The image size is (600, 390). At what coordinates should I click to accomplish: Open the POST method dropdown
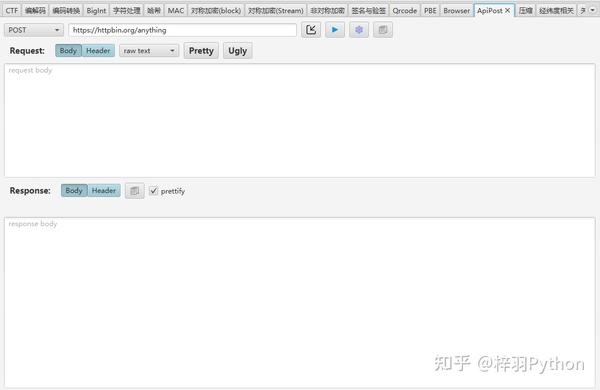pos(34,30)
